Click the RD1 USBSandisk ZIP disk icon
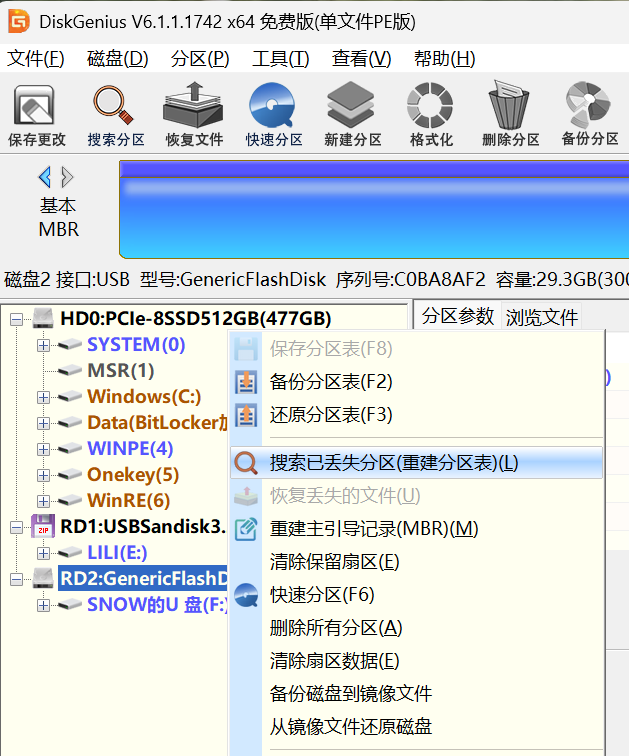The height and width of the screenshot is (756, 629). (43, 526)
